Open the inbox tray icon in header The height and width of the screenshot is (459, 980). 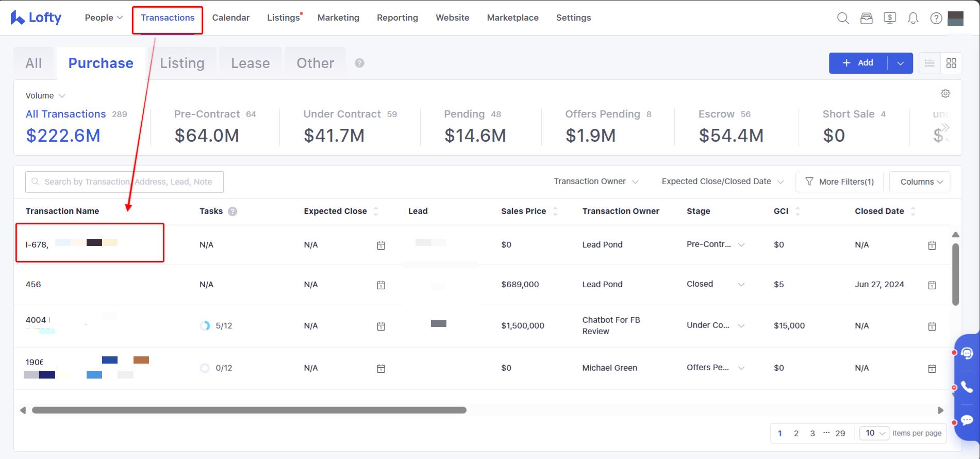click(x=867, y=19)
